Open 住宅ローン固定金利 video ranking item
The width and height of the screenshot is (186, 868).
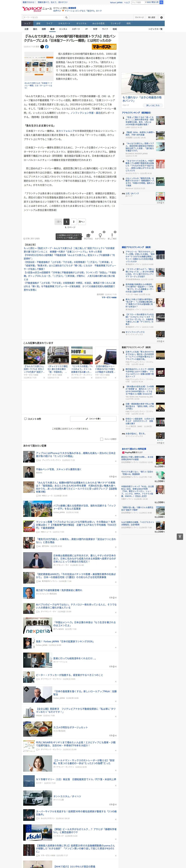(140, 421)
